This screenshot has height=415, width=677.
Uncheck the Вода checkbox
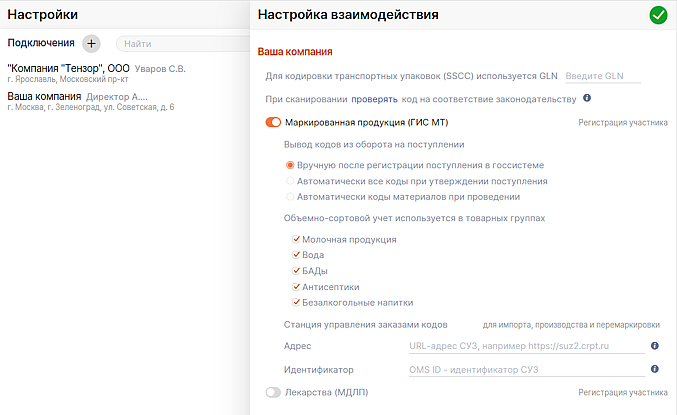pos(297,255)
